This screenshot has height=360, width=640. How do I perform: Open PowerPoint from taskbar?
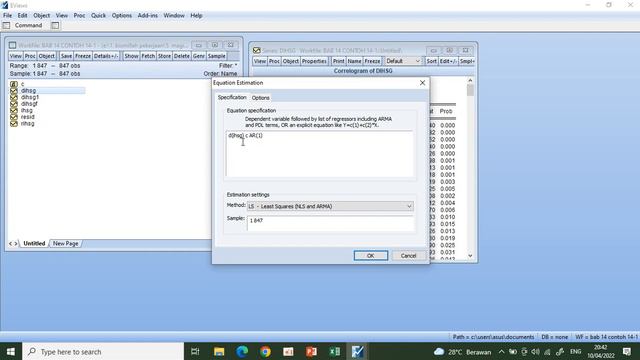coord(311,351)
